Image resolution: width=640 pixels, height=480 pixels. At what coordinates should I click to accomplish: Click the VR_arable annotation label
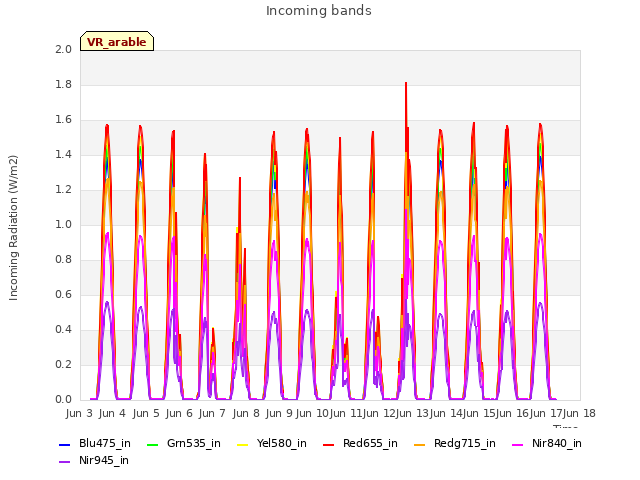click(117, 42)
